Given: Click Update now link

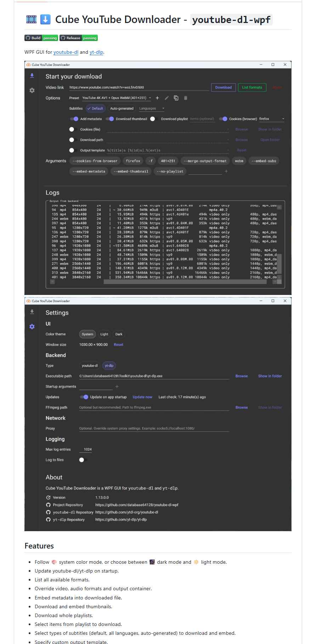Looking at the screenshot, I should point(142,397).
